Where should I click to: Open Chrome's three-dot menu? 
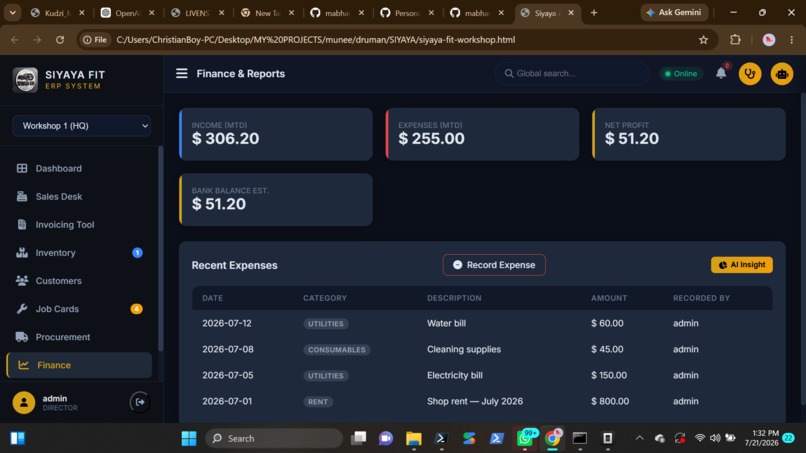point(792,40)
